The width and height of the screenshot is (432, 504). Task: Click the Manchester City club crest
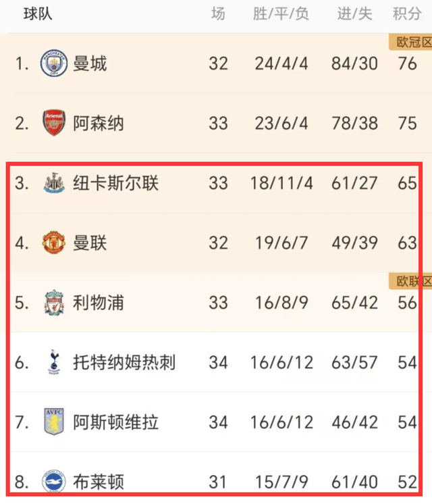pos(53,63)
